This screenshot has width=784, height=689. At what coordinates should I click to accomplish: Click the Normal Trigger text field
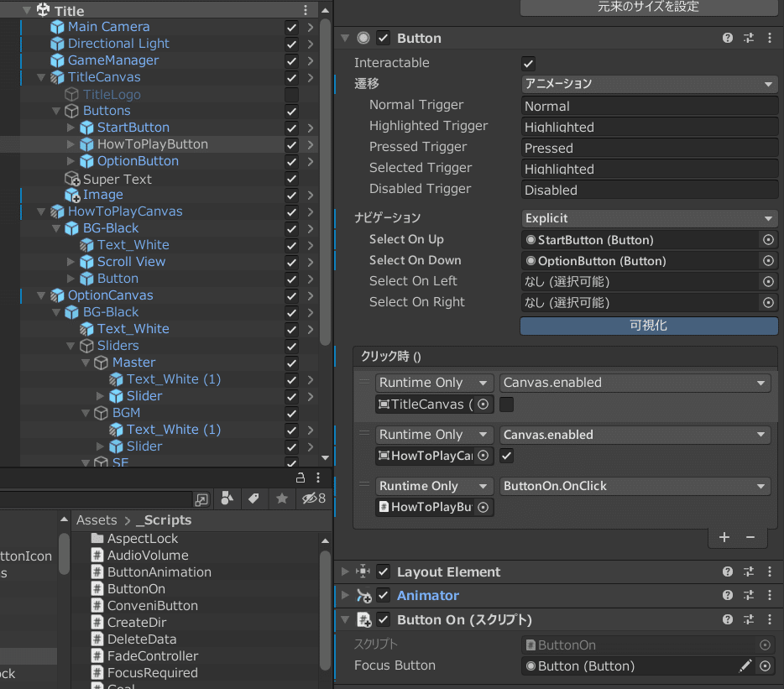point(649,106)
